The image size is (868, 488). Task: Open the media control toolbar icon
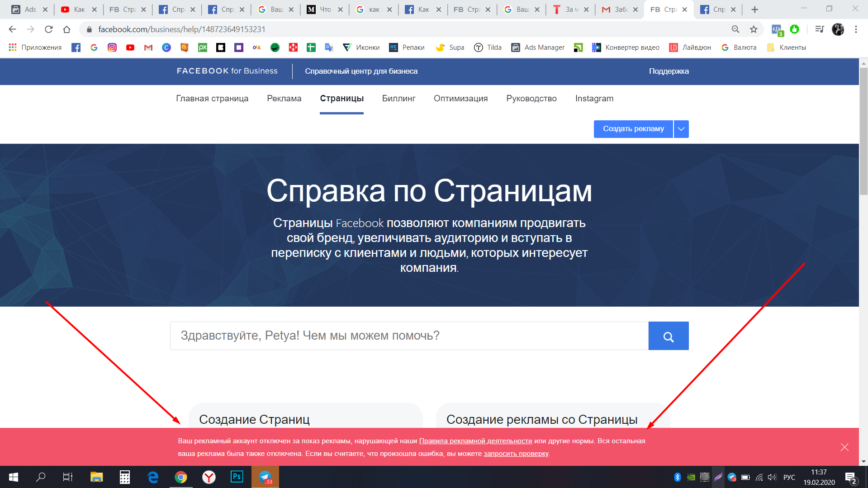click(x=819, y=29)
